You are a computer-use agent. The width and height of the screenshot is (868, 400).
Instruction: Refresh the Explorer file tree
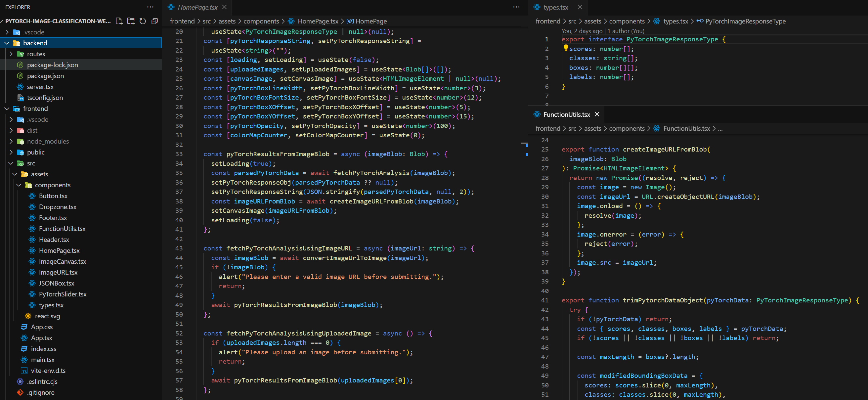pyautogui.click(x=143, y=21)
